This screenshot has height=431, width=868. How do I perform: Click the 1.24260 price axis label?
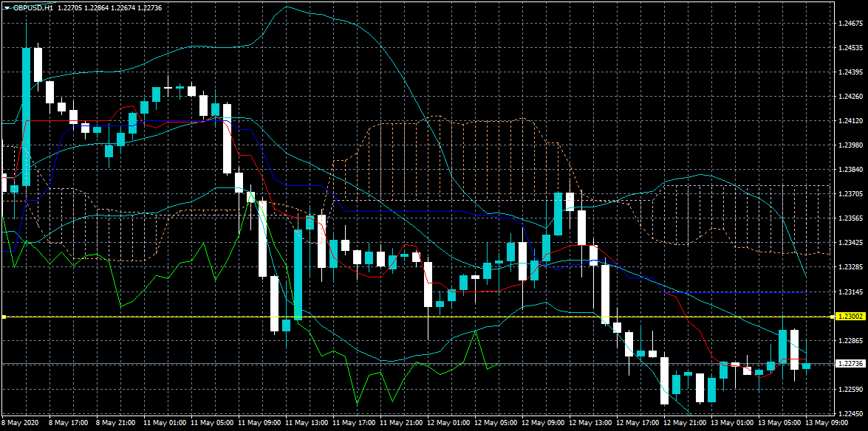point(850,97)
